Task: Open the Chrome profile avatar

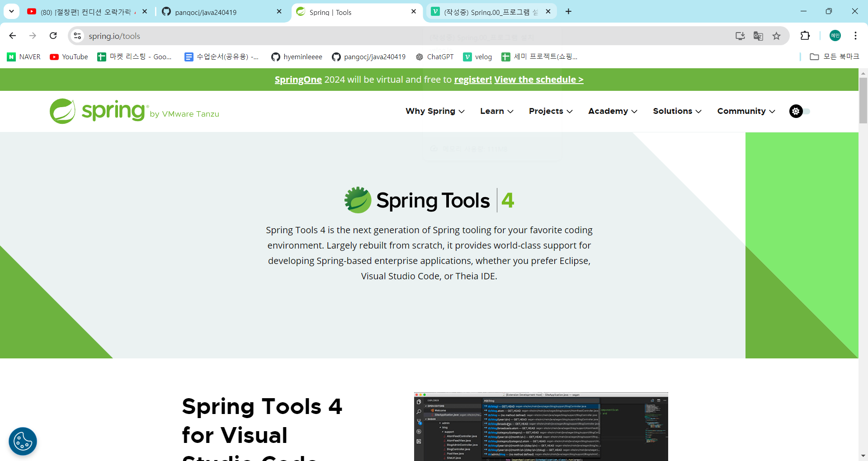Action: pyautogui.click(x=835, y=36)
